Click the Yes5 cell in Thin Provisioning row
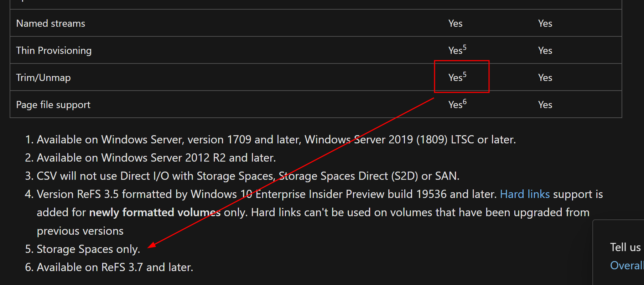 [457, 50]
